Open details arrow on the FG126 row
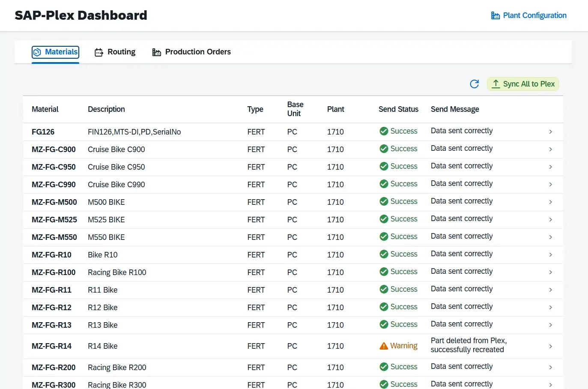This screenshot has width=588, height=389. 551,132
